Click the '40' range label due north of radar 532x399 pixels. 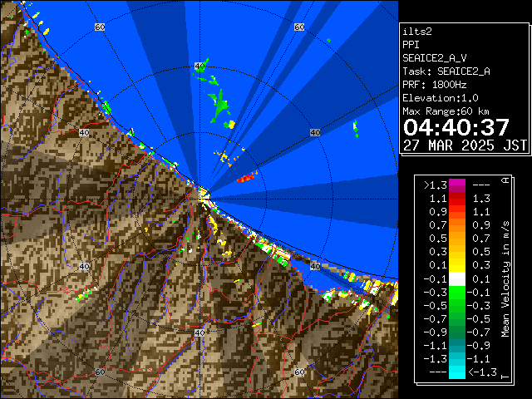[x=199, y=66]
